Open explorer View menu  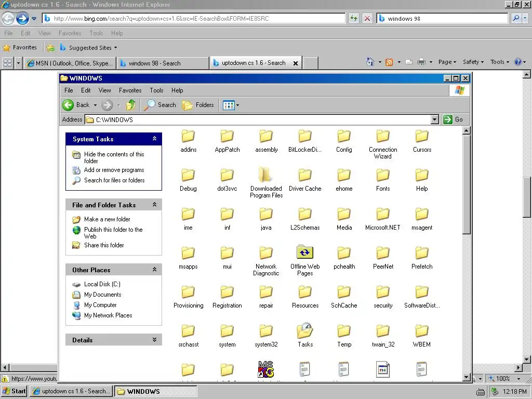pos(104,90)
